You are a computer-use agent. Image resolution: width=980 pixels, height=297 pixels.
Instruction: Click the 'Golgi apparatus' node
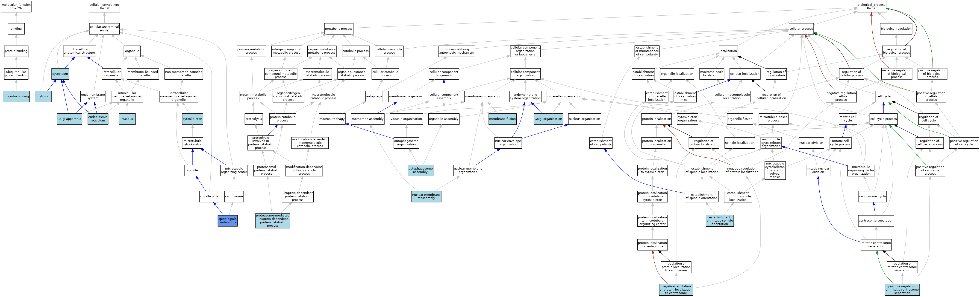tap(69, 119)
